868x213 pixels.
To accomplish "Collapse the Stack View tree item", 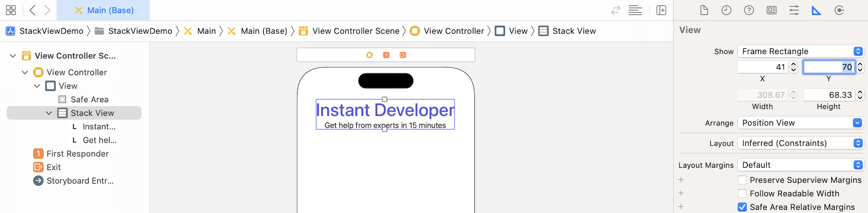I will point(49,113).
